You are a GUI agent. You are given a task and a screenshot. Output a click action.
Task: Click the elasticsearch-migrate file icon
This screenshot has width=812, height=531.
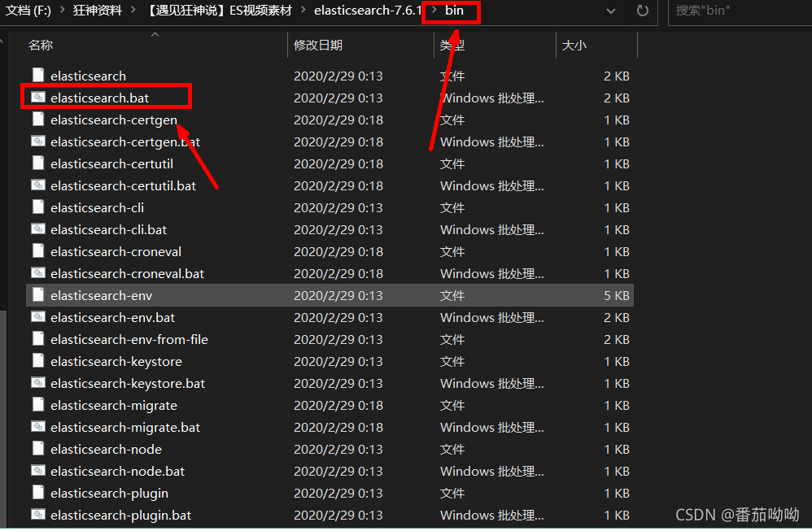(37, 405)
